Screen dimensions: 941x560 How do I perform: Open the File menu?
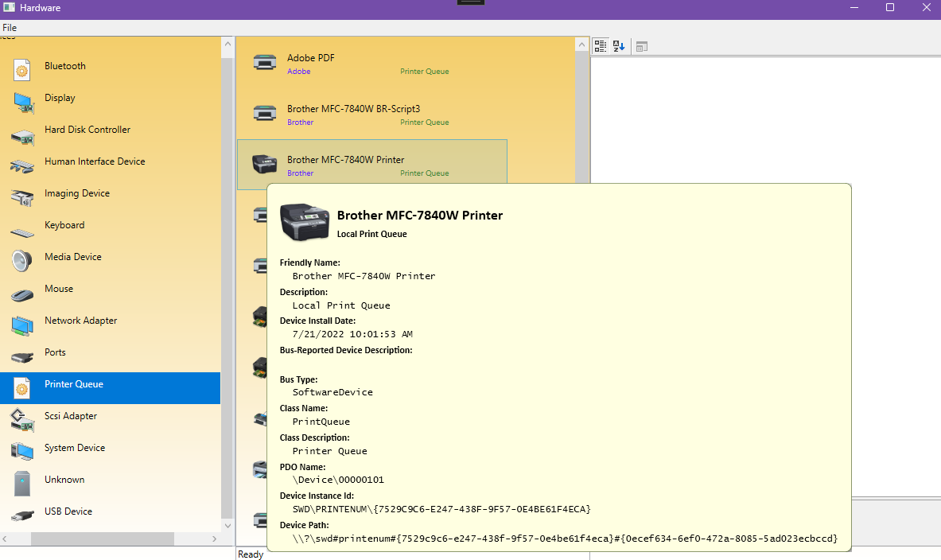click(x=10, y=28)
